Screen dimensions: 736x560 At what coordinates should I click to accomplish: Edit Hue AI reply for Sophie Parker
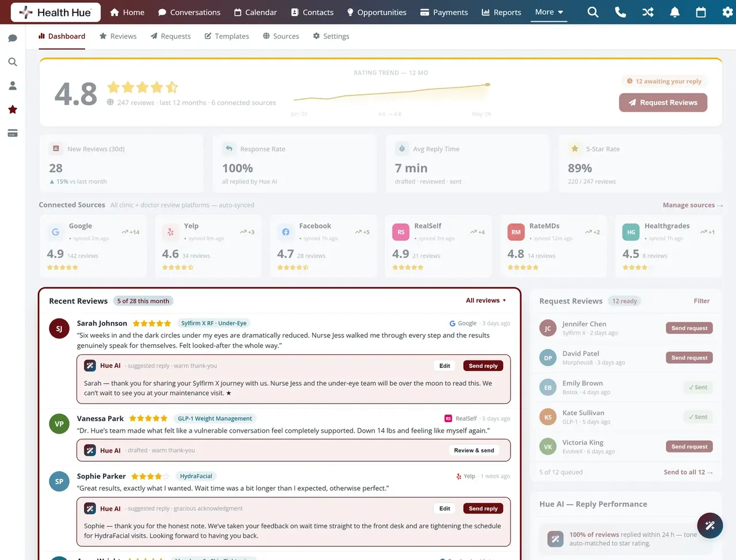[444, 508]
